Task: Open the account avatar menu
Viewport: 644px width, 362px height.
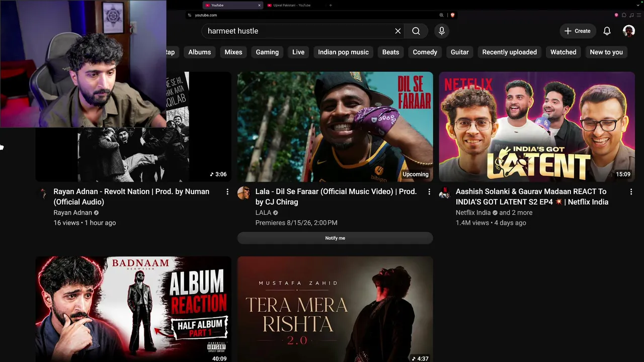Action: 629,31
